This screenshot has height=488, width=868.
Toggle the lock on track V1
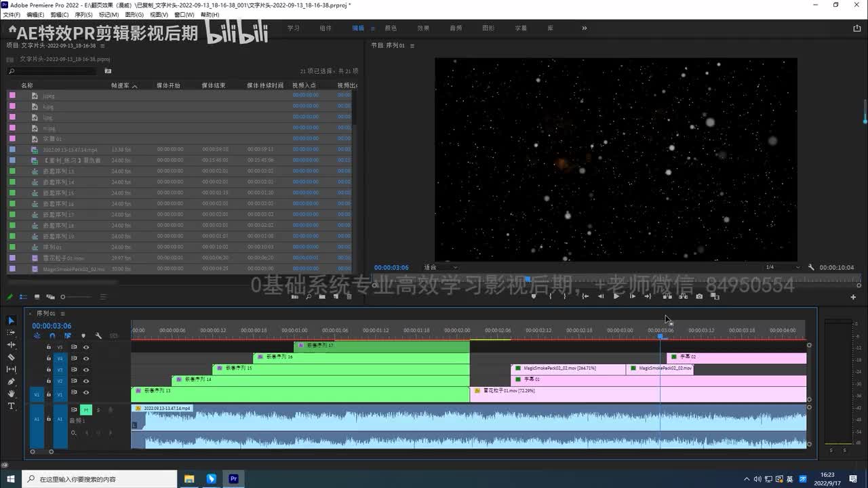pos(48,393)
